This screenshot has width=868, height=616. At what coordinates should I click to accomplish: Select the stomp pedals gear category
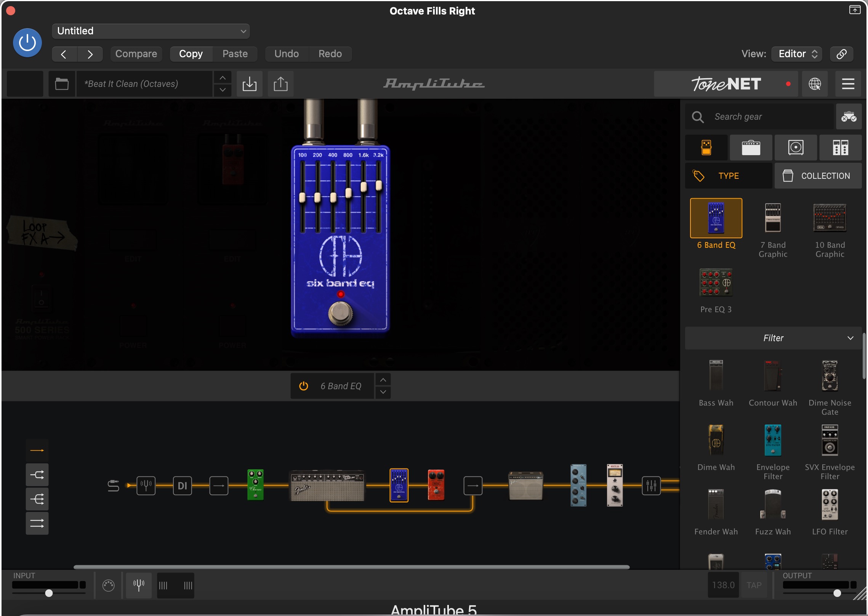[x=706, y=148]
